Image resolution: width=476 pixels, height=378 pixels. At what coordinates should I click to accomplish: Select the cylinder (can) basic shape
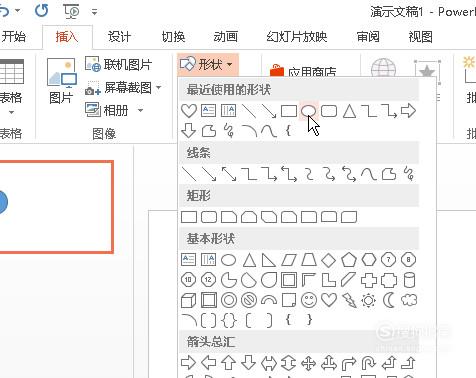click(x=409, y=280)
